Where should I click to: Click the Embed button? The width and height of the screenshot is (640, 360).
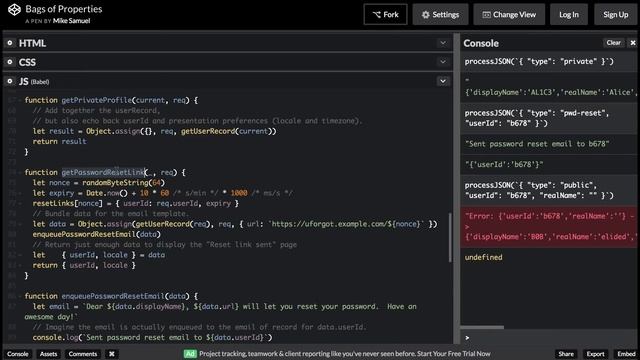click(626, 354)
